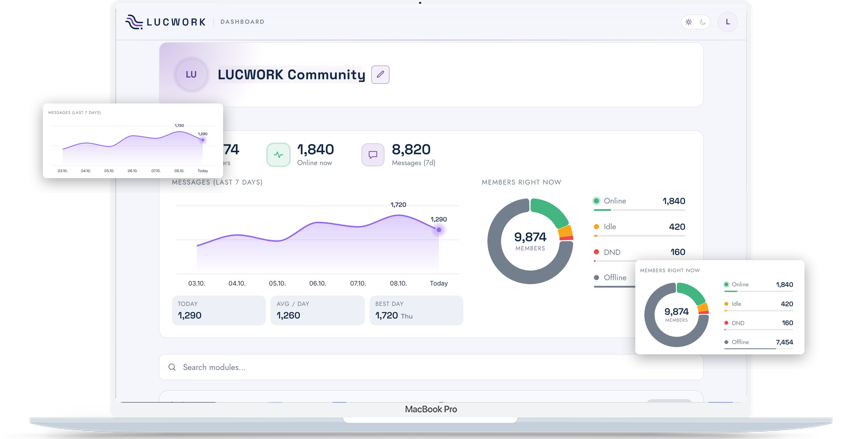Select the TODAY 1,290 stat card
The height and width of the screenshot is (439, 868).
(x=219, y=310)
